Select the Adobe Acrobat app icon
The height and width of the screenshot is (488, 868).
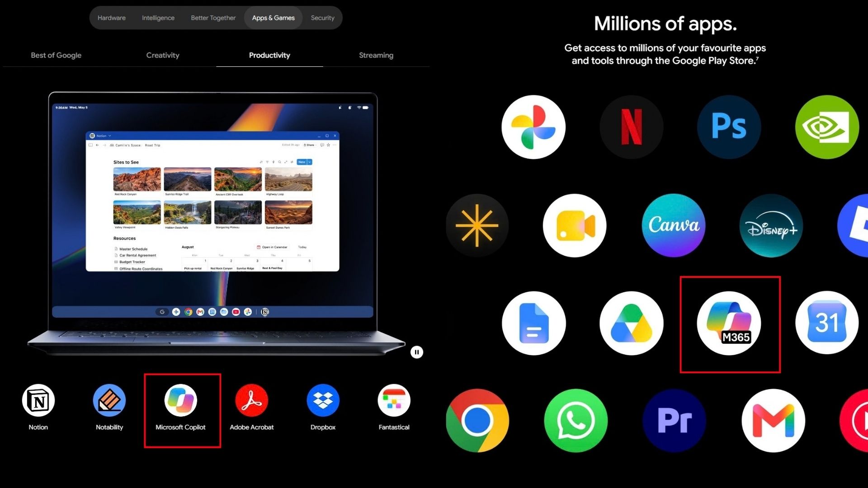point(252,400)
